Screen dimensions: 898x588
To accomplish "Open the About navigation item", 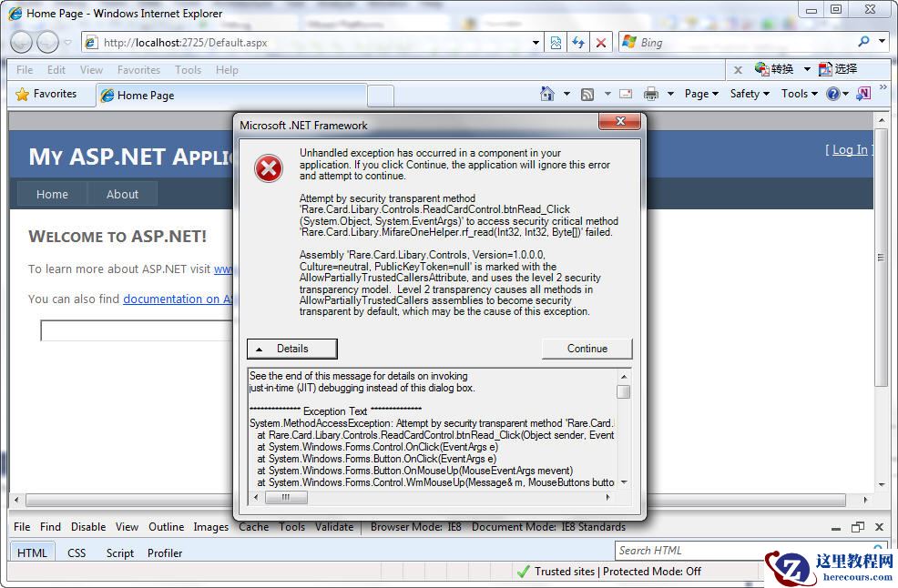I will point(122,194).
